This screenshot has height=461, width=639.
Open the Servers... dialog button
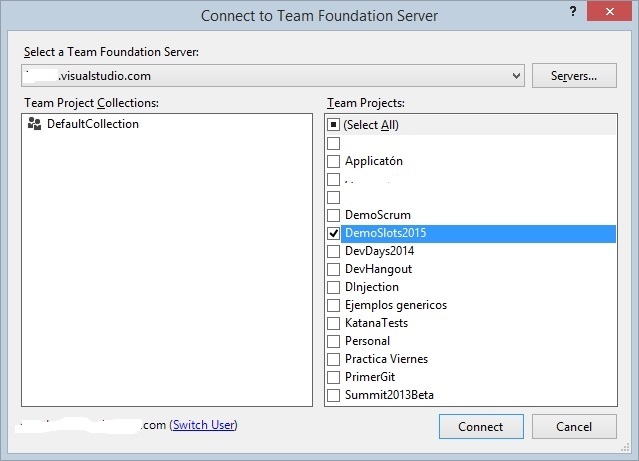pyautogui.click(x=574, y=76)
